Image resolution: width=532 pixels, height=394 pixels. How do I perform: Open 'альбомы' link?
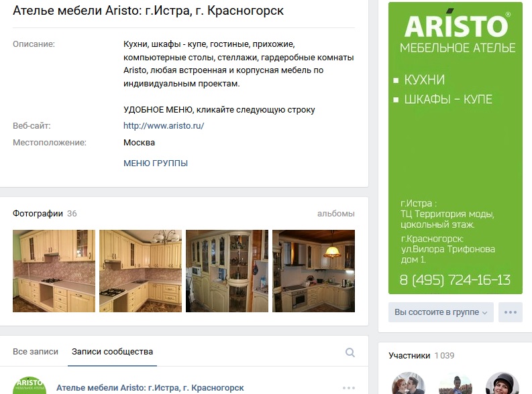click(336, 214)
